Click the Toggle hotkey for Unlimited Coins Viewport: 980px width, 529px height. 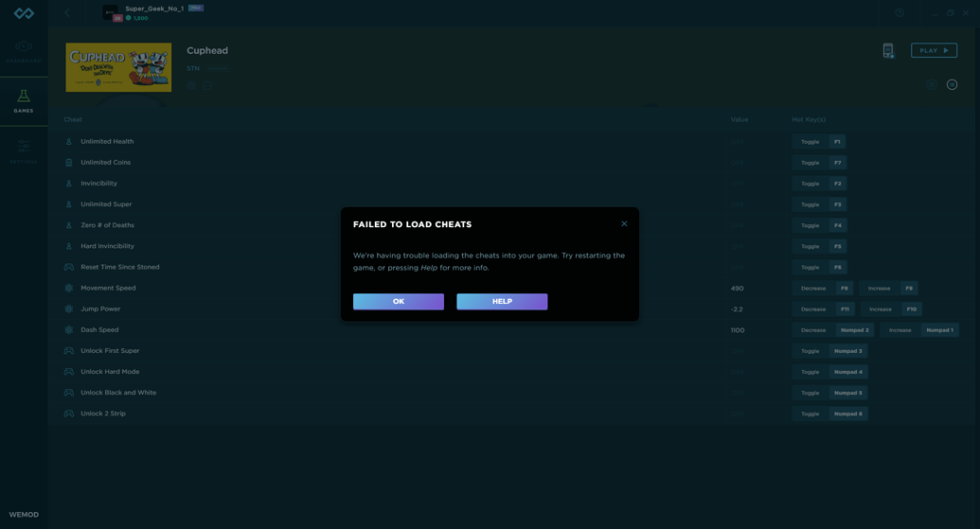810,163
